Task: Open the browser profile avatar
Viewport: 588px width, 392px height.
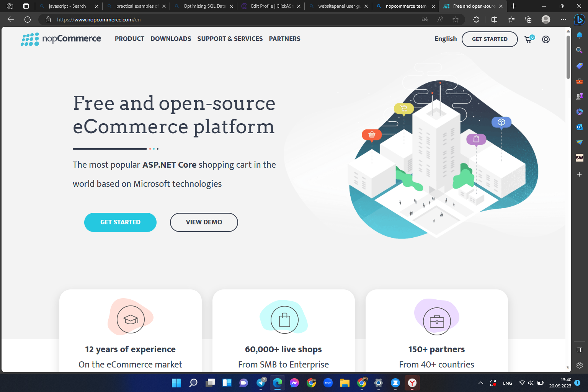Action: (546, 20)
